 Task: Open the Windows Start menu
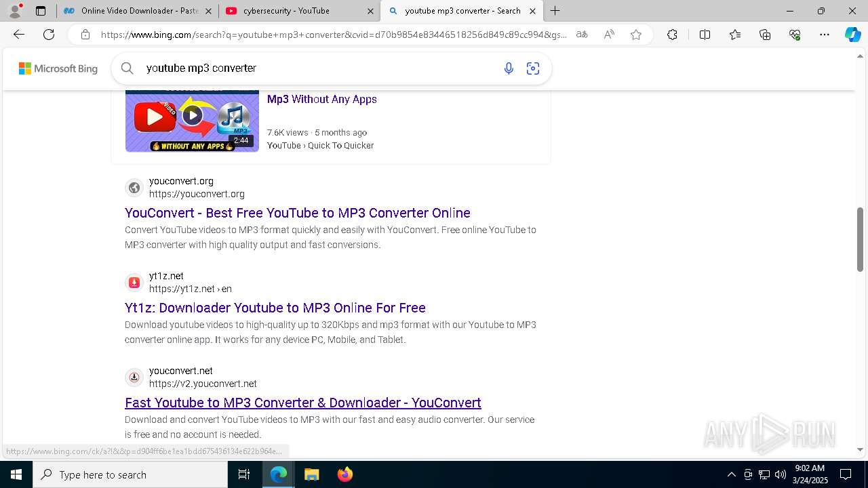16,474
